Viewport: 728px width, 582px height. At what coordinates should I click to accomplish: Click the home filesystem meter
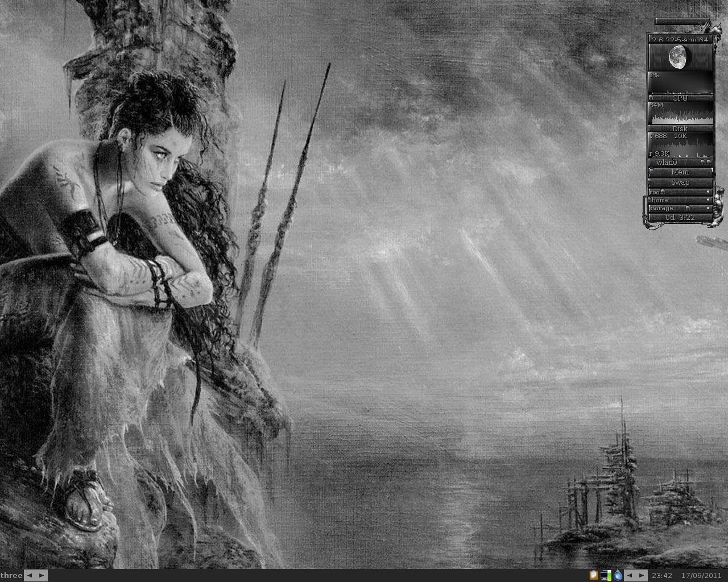click(680, 200)
